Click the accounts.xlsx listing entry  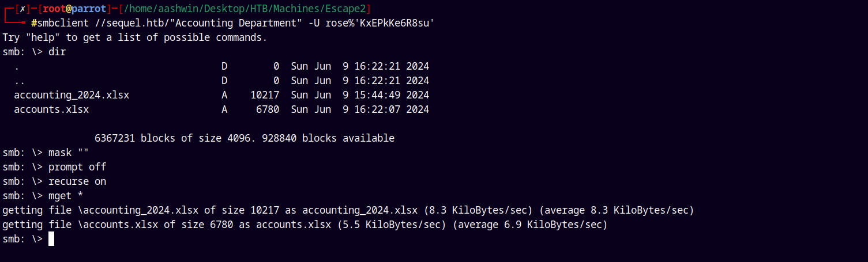coord(51,109)
